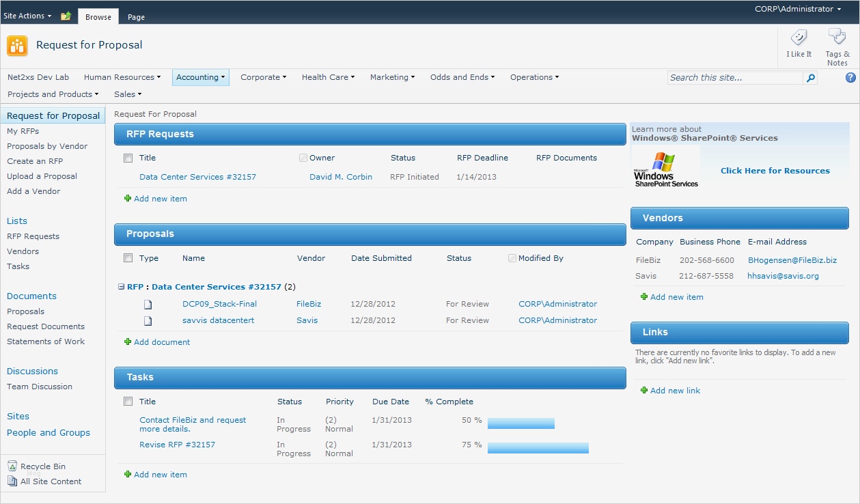This screenshot has height=504, width=860.
Task: Tick the RFP Requests select-all checkbox
Action: click(x=128, y=158)
